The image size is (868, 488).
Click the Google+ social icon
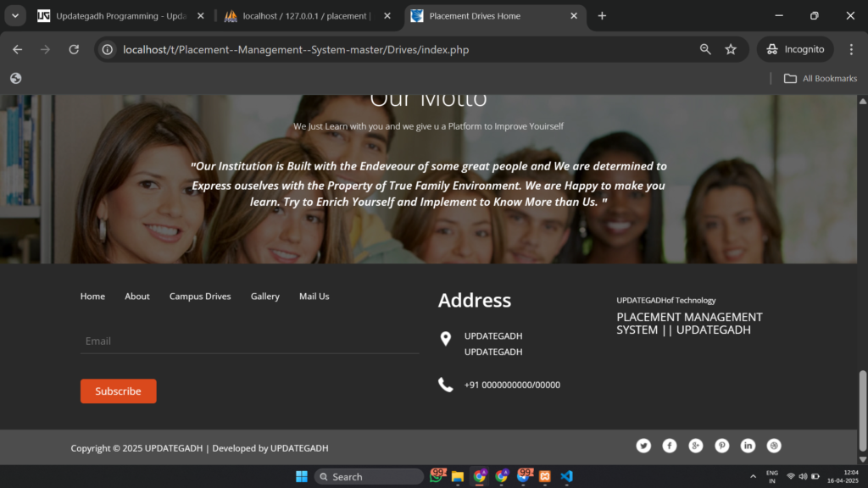(x=695, y=445)
